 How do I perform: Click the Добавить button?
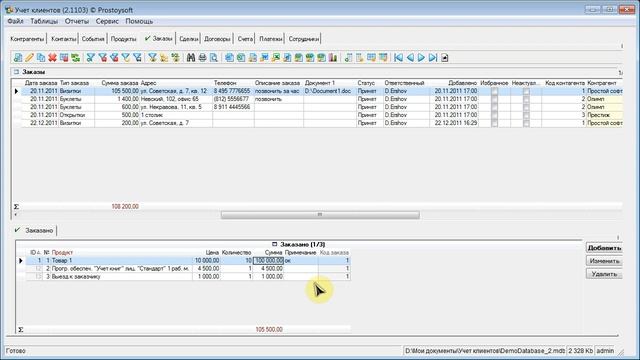pos(604,248)
